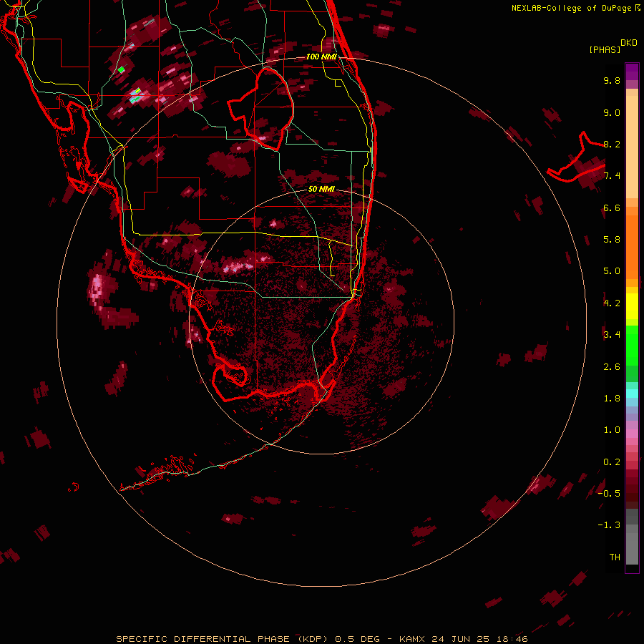The width and height of the screenshot is (644, 644).
Task: Click the 9.8 scale value
Action: [612, 80]
